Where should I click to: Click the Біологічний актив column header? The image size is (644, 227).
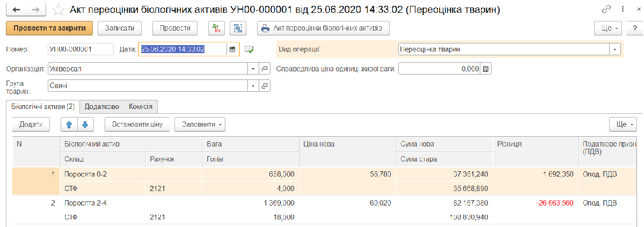tap(130, 144)
